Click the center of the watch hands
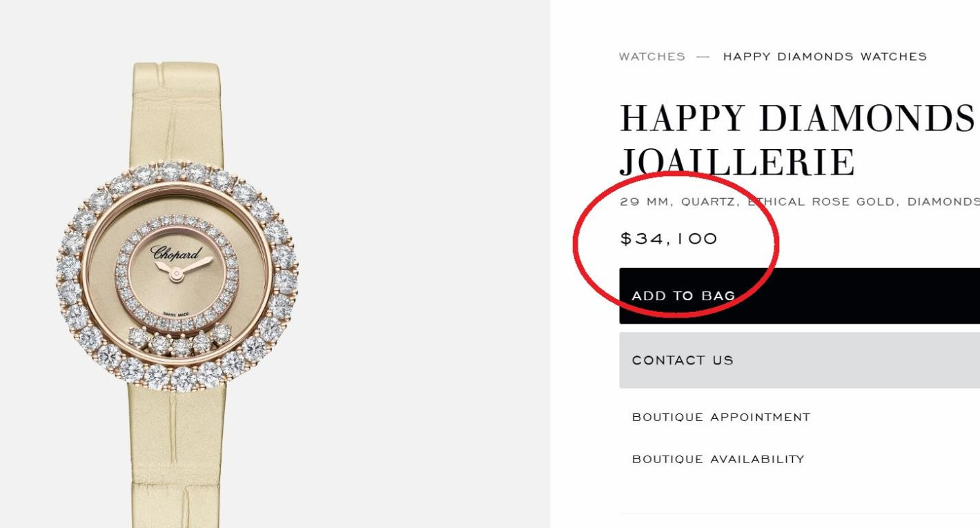 coord(177,275)
